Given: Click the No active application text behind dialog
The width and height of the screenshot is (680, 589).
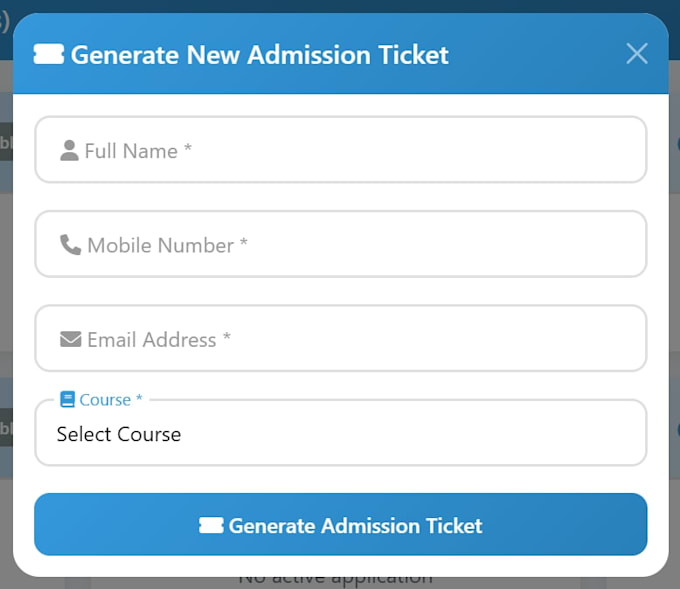Looking at the screenshot, I should pyautogui.click(x=335, y=580).
